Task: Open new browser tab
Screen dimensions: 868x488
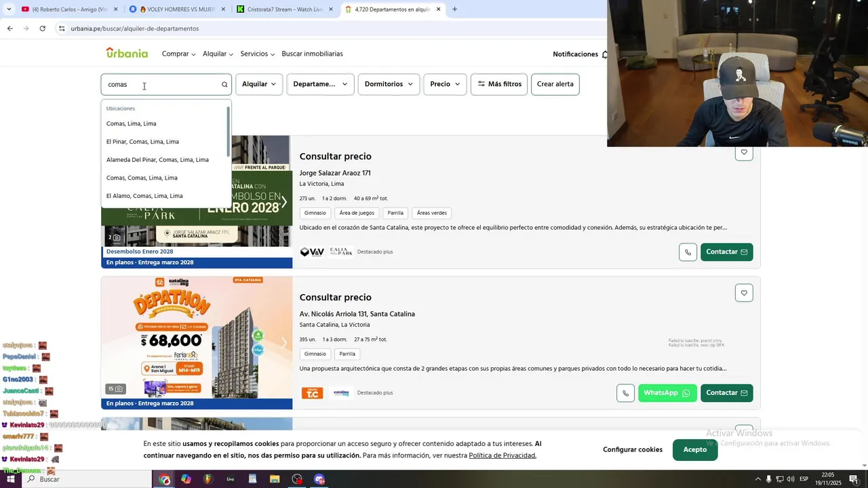Action: pyautogui.click(x=454, y=9)
